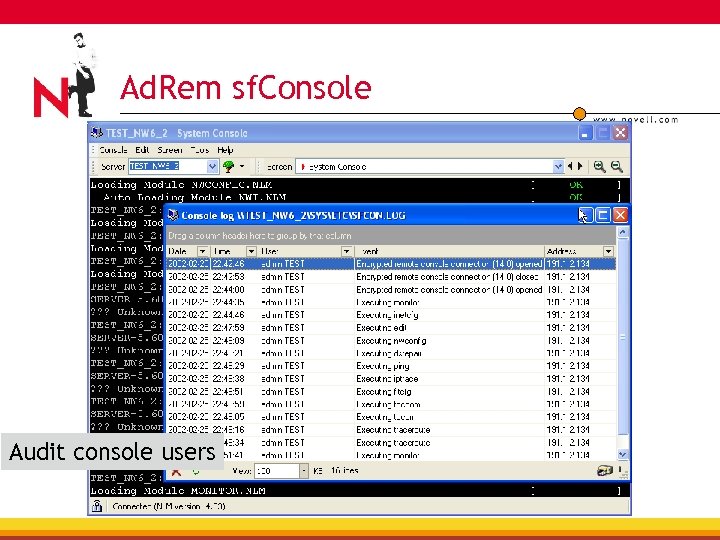Open the Time column filter dropdown
This screenshot has height=540, width=720.
[251, 251]
